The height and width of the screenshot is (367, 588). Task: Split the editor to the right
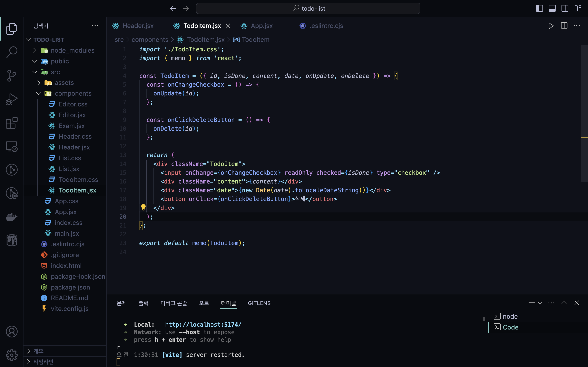point(564,26)
